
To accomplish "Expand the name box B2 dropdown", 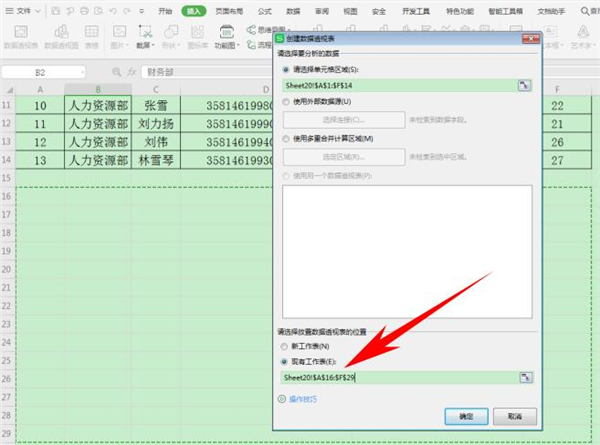I will pos(107,72).
